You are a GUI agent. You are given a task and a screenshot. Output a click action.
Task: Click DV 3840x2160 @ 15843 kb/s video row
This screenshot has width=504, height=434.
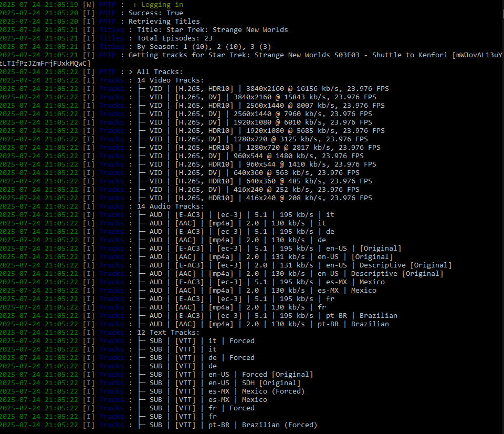click(x=257, y=97)
